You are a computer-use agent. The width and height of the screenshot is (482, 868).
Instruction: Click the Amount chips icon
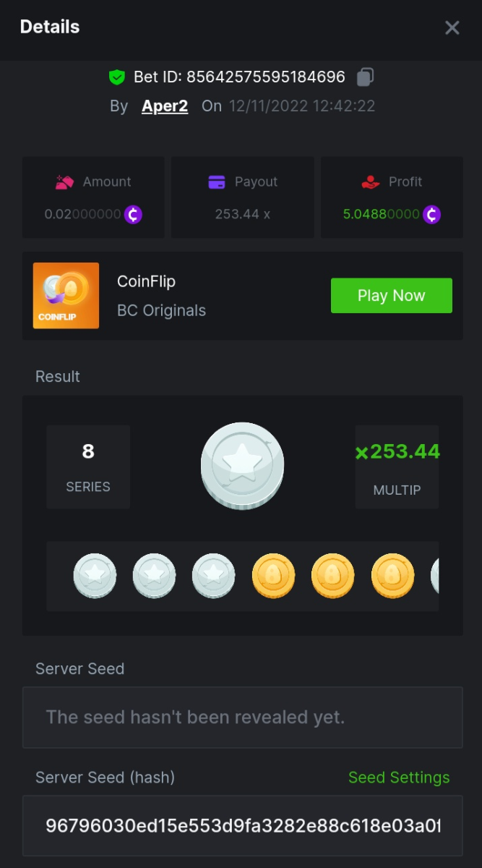pos(65,182)
